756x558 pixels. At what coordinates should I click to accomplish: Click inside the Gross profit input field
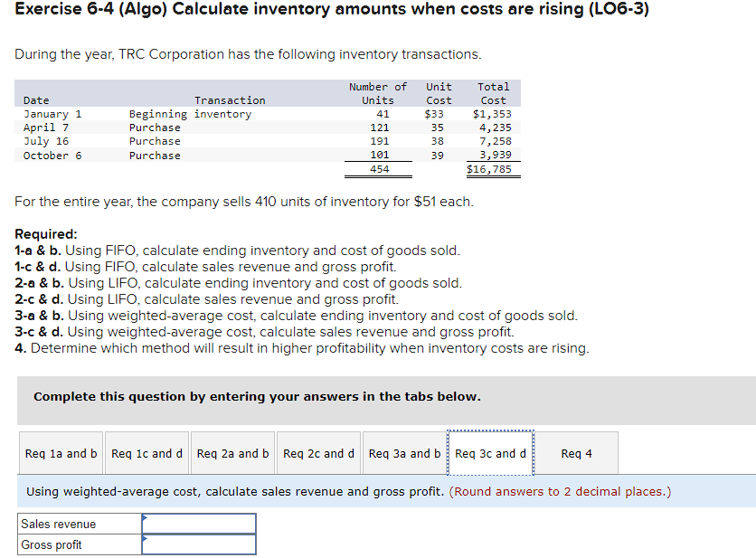199,544
